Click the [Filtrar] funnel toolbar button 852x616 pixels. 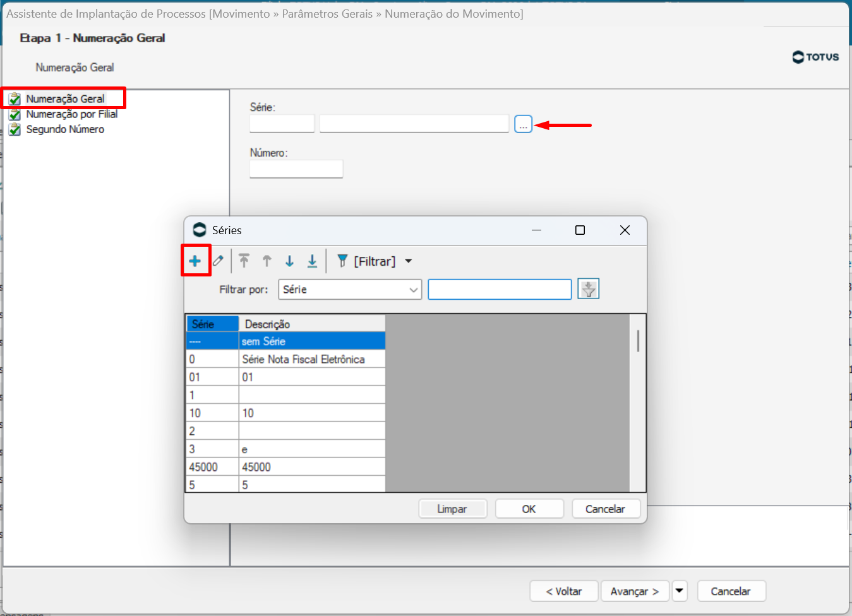coord(366,261)
